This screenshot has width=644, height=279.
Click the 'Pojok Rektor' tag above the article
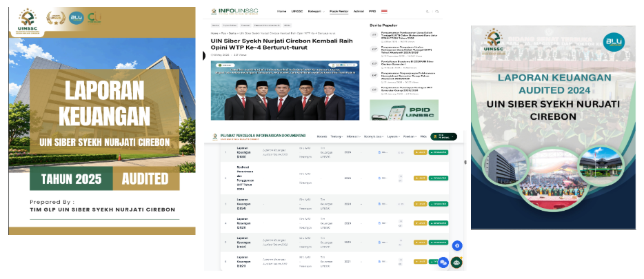229,25
